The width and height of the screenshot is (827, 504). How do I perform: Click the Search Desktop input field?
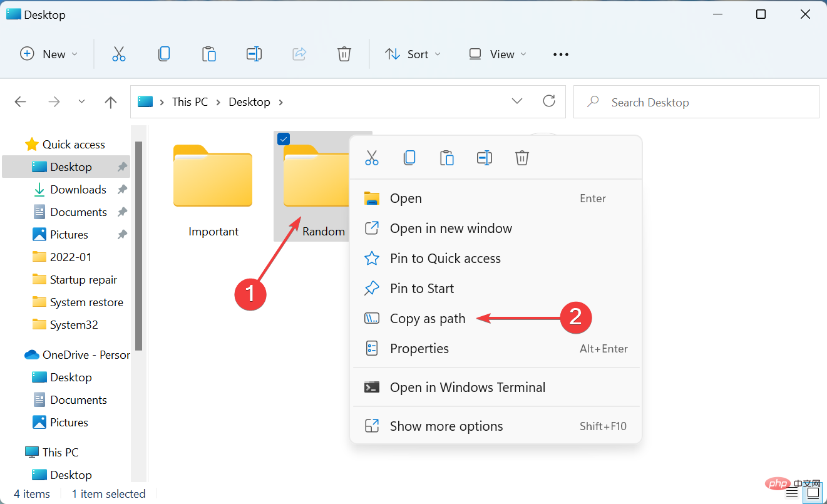[x=696, y=102]
